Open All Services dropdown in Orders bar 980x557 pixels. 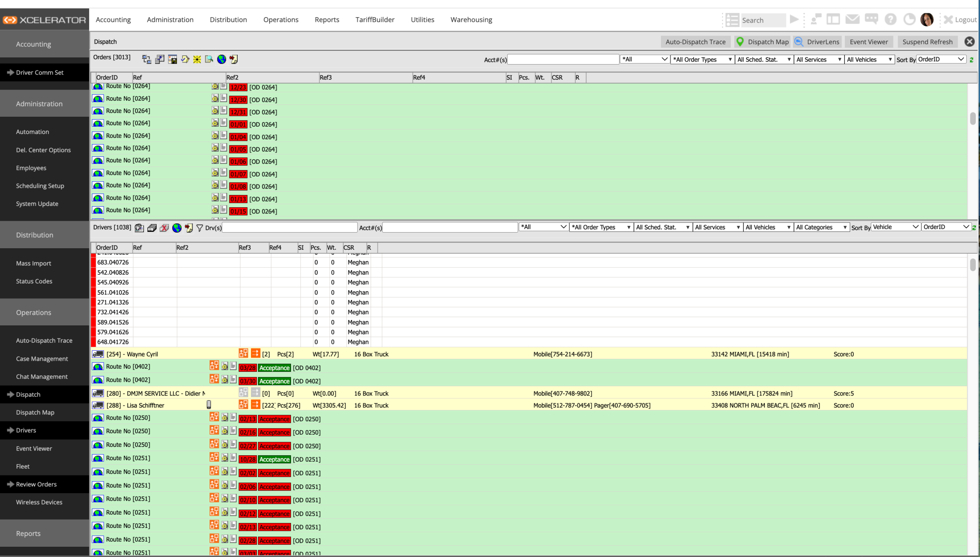point(819,59)
